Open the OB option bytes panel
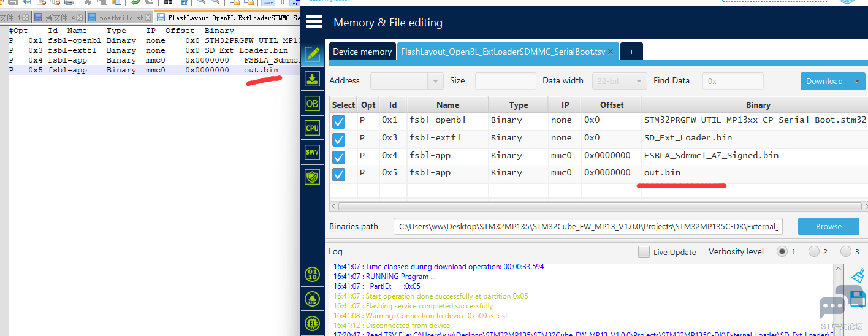Screen dimensions: 868x336 coord(313,104)
